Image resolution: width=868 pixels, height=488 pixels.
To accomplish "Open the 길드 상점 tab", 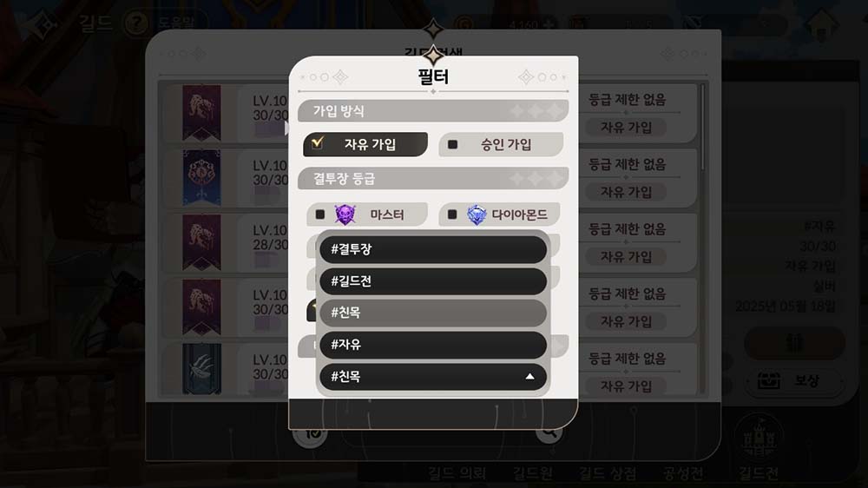I will pyautogui.click(x=608, y=473).
